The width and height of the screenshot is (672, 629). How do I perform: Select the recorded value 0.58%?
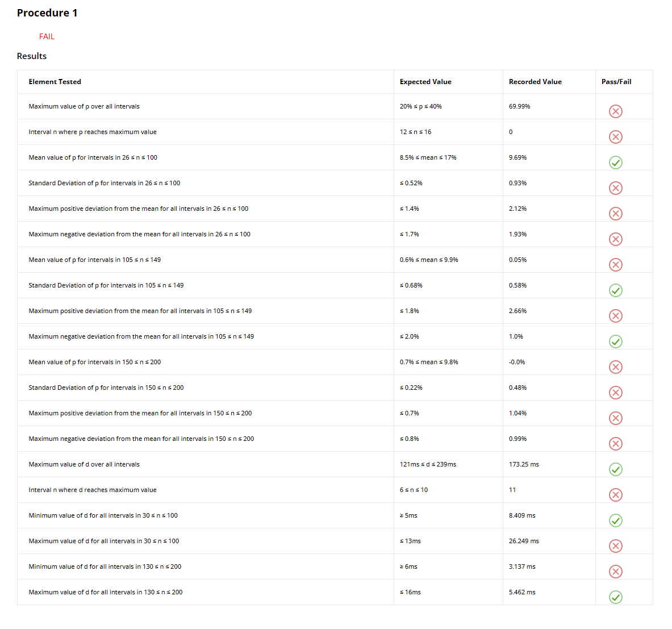coord(517,285)
